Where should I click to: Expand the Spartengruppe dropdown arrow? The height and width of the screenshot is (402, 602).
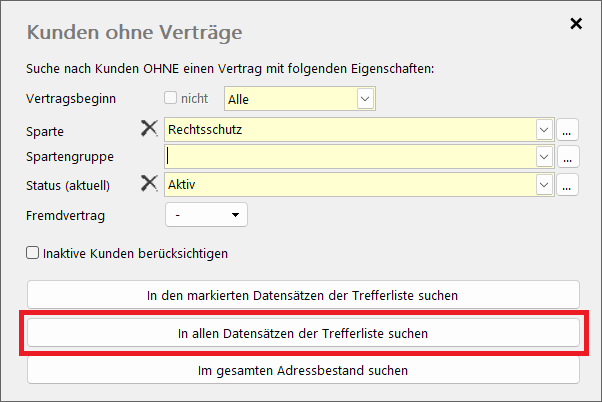(x=544, y=157)
